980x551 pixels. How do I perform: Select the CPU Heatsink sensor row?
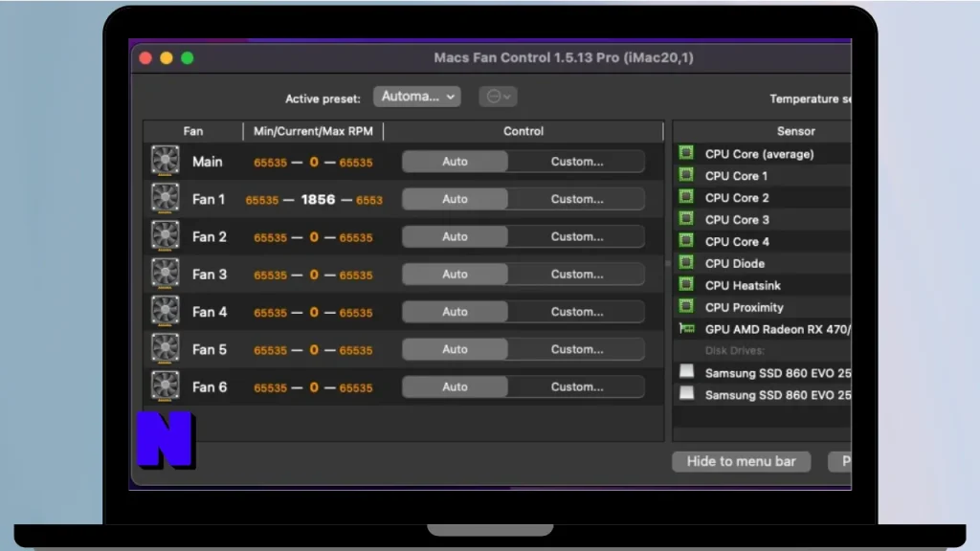click(x=763, y=285)
